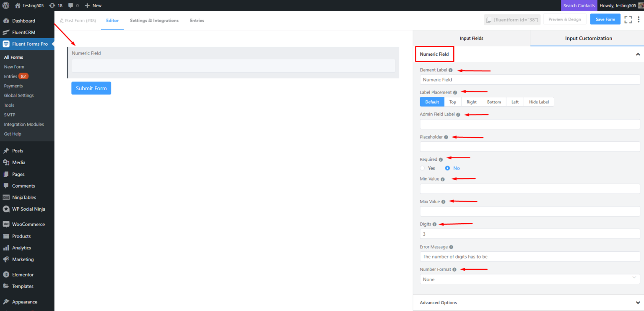Open the Element Label tooltip info icon
644x311 pixels.
450,70
